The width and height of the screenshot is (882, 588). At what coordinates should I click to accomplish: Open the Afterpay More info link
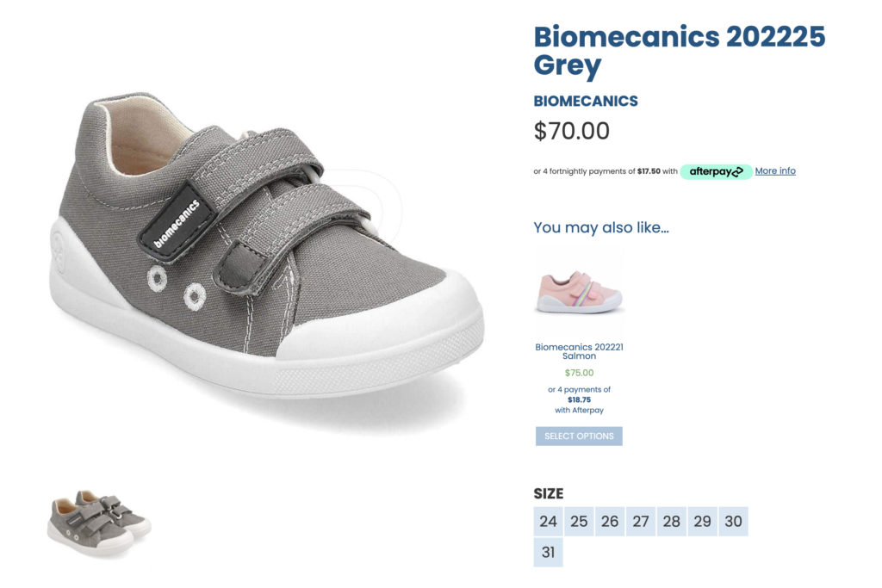(775, 171)
